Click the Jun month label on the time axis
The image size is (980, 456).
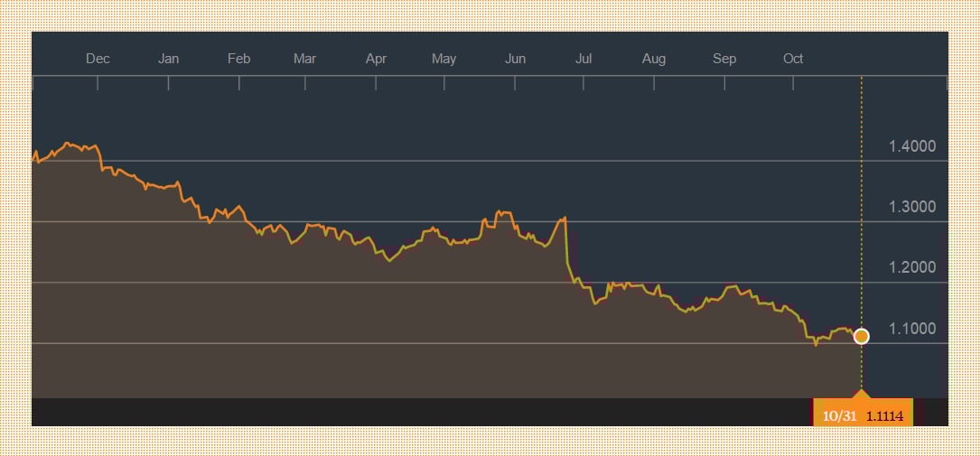tap(515, 59)
